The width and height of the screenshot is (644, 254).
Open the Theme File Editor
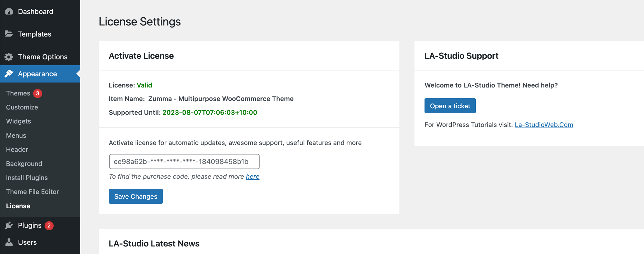pos(32,192)
